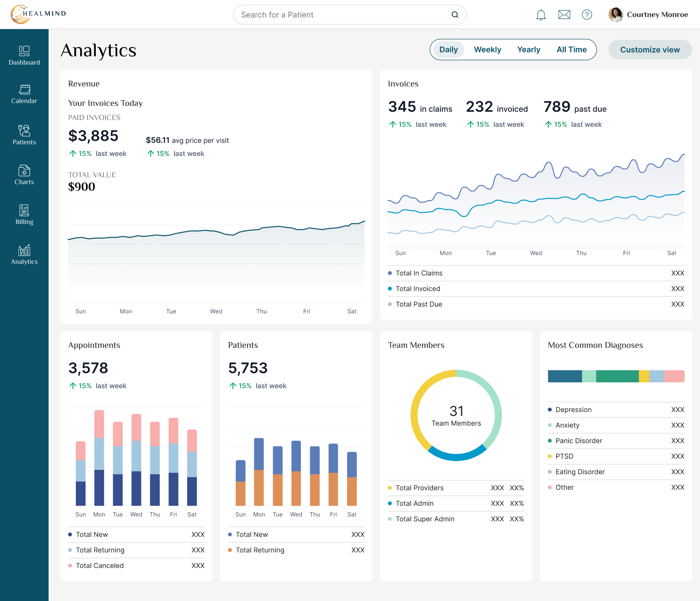Click the Sat bar in Patients chart
Image resolution: width=700 pixels, height=601 pixels.
352,479
